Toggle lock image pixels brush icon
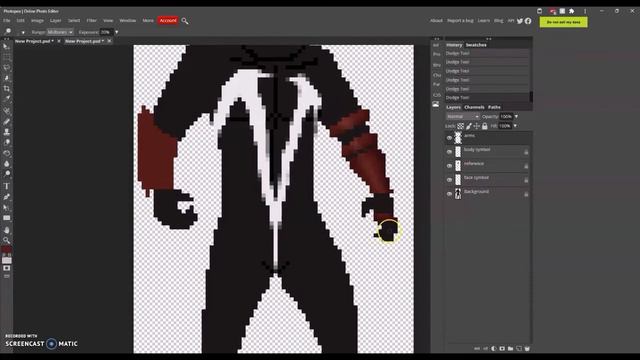The image size is (640, 360). point(469,126)
